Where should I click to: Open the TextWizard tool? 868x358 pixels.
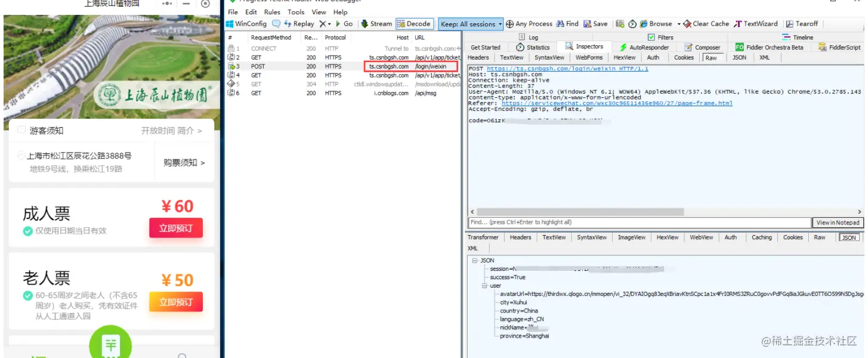756,24
